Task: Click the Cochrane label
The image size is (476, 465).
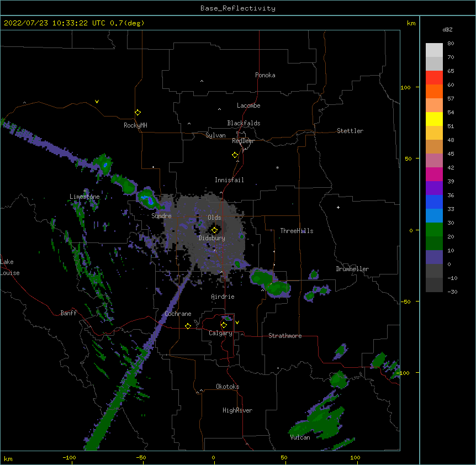Action: tap(178, 314)
